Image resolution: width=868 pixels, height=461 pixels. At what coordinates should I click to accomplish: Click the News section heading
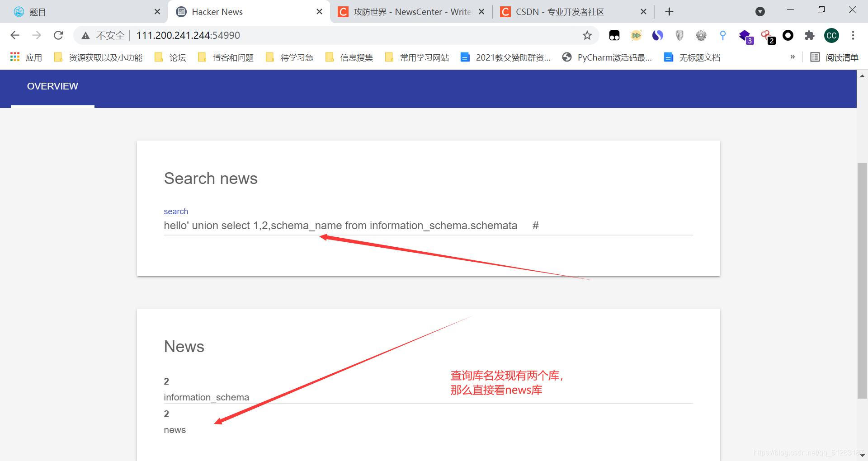click(184, 346)
